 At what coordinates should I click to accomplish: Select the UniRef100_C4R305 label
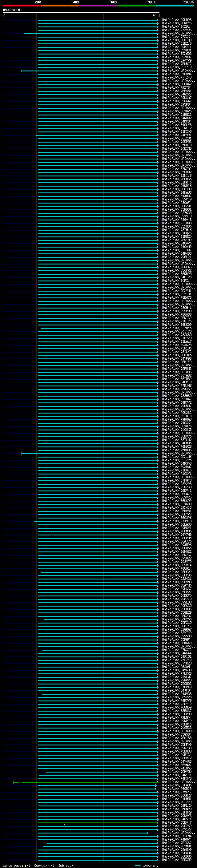coord(176,464)
